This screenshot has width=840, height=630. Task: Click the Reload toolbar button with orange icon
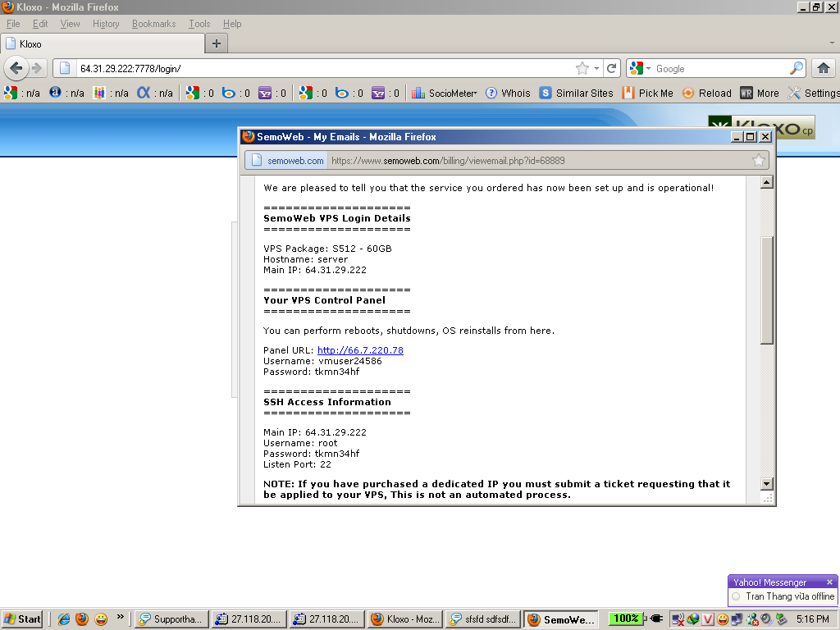[706, 94]
